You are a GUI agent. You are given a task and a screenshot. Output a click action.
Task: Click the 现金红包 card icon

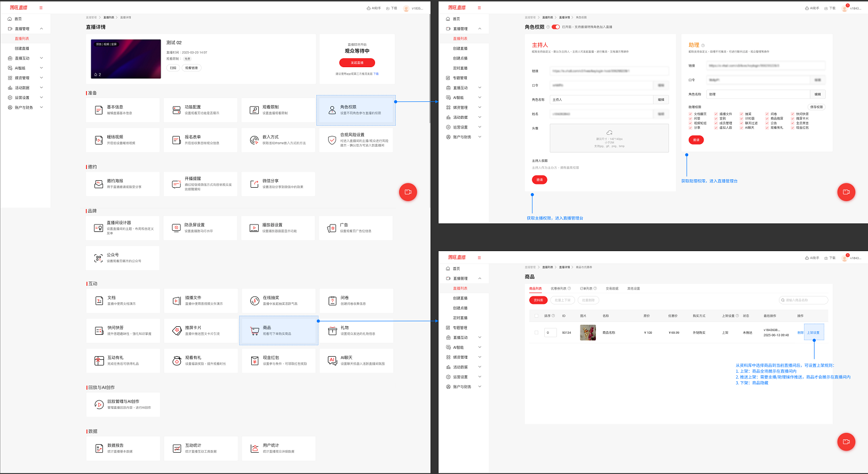[x=254, y=361]
